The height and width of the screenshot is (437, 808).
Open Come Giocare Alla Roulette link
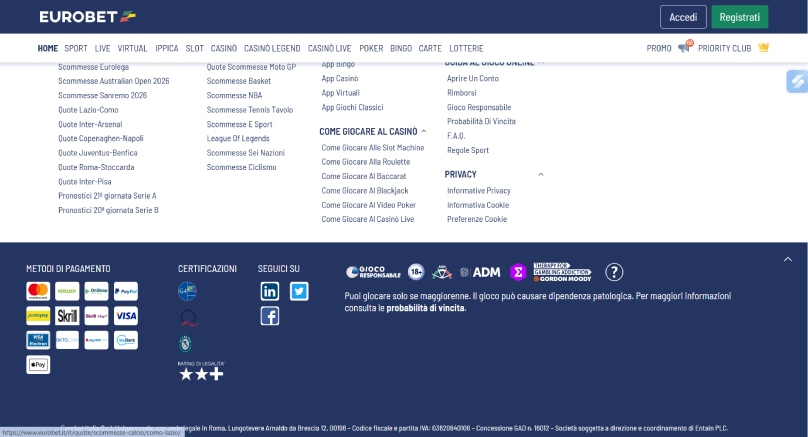click(x=365, y=162)
